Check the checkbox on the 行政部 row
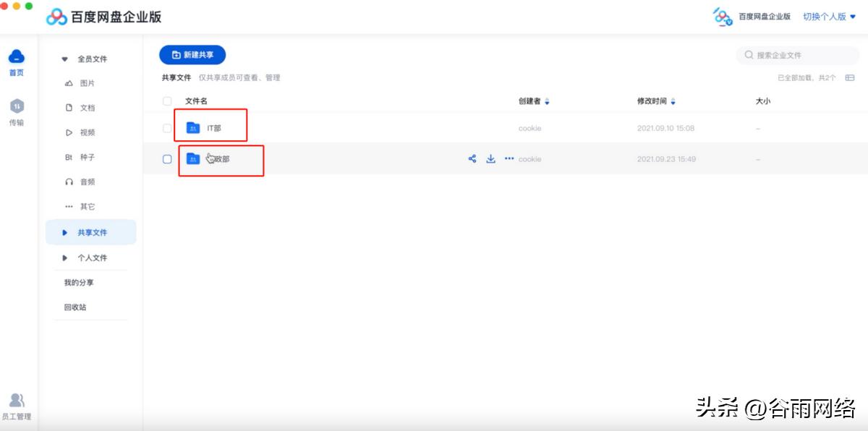The height and width of the screenshot is (431, 868). 166,158
